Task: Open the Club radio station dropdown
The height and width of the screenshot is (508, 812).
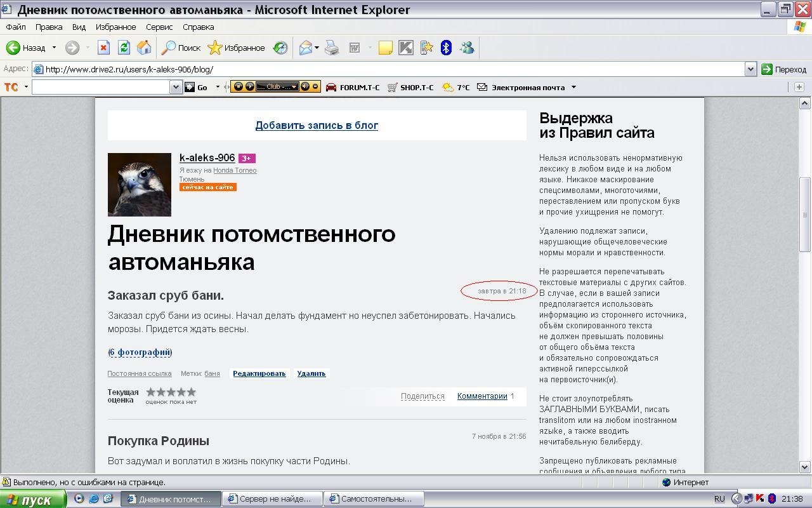Action: point(277,87)
